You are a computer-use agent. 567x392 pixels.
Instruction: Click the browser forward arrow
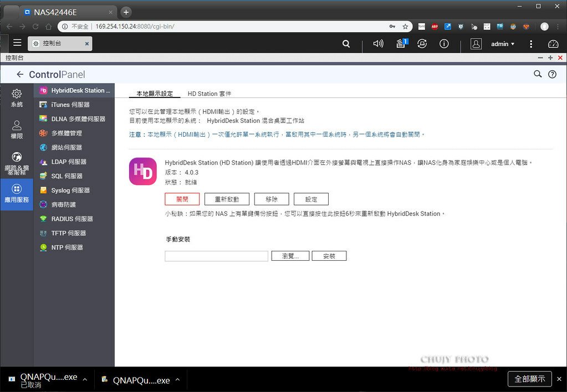tap(22, 27)
